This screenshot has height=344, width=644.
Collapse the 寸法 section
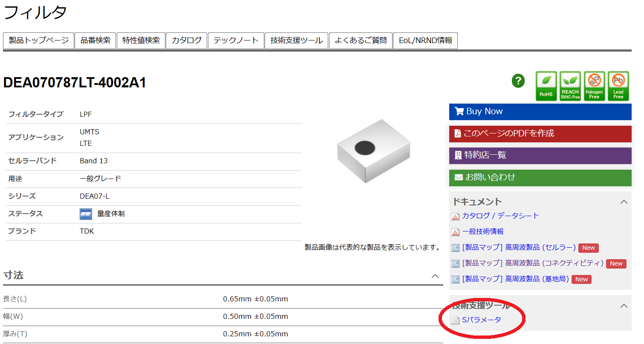tap(435, 276)
